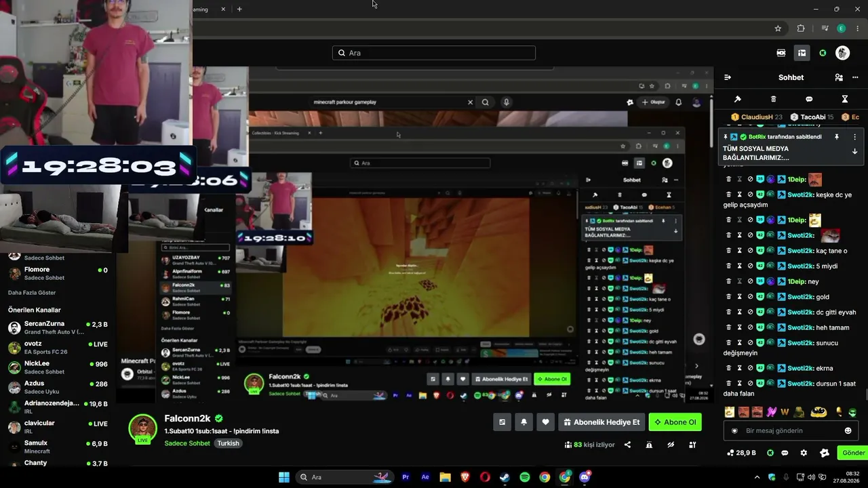Show hidden system tray icons
Screen dimensions: 868x488
click(x=757, y=477)
